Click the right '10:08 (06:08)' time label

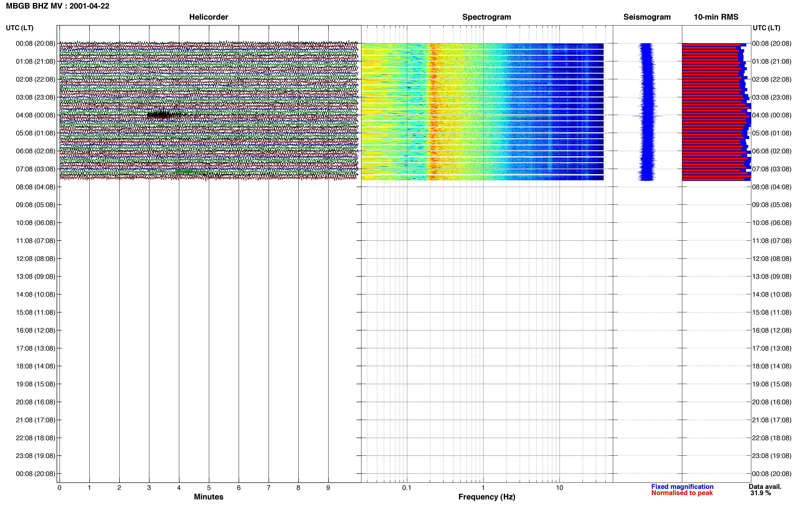point(772,222)
